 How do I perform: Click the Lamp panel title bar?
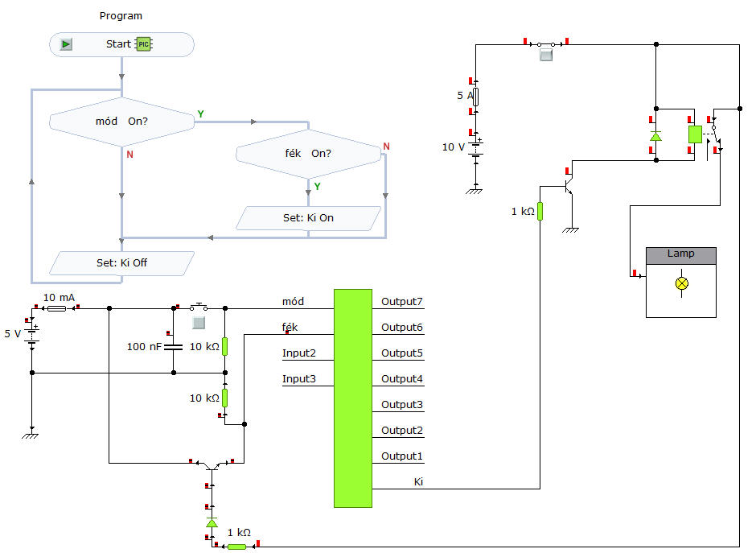click(680, 255)
